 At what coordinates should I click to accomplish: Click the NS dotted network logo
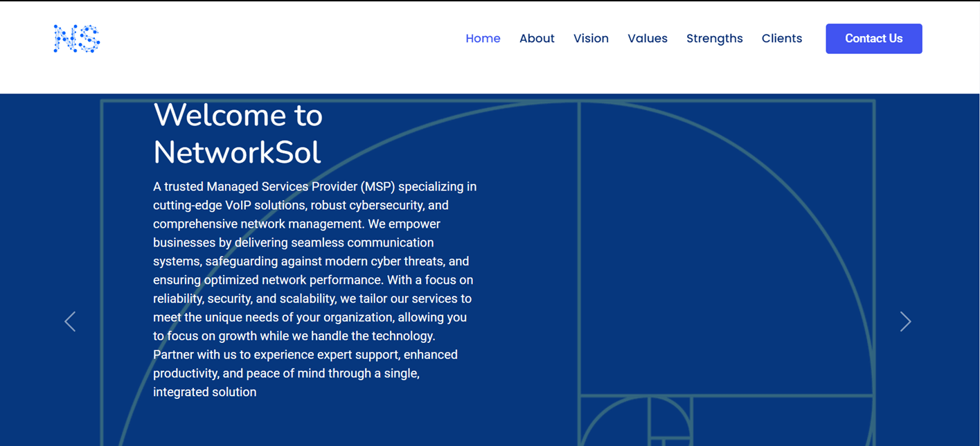tap(77, 39)
